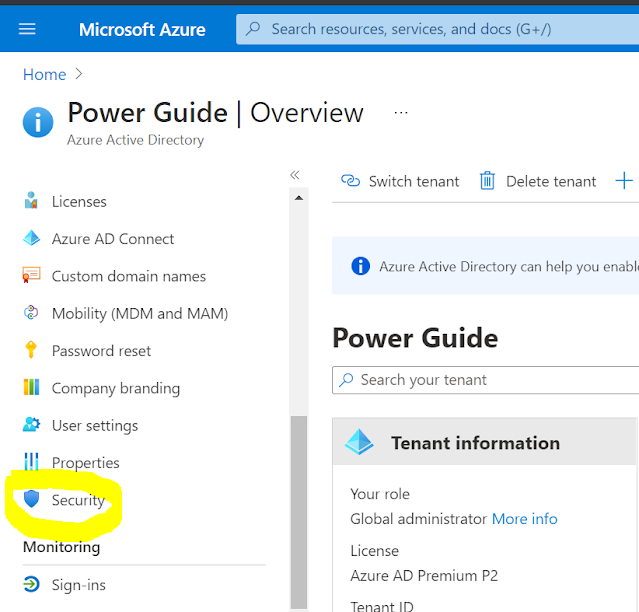Select Switch tenant in the toolbar
This screenshot has width=639, height=612.
tap(414, 181)
